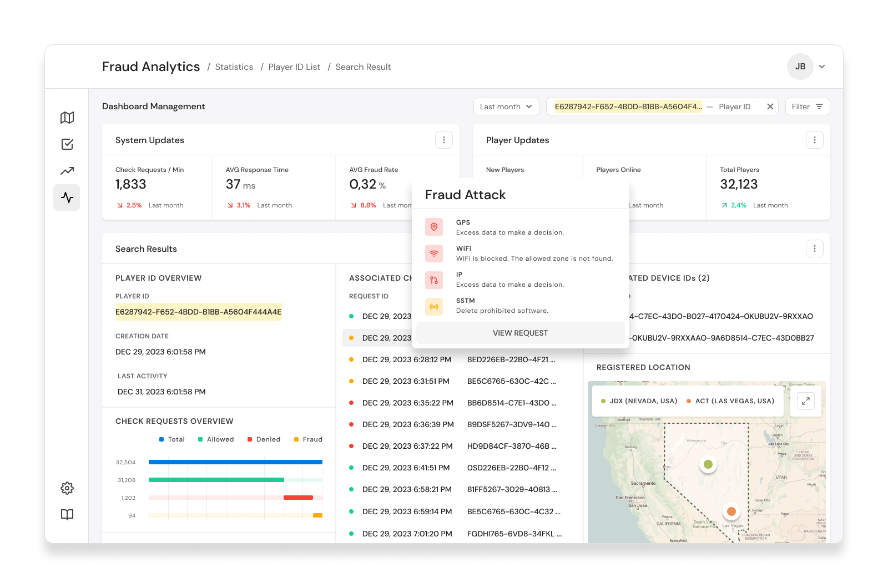This screenshot has height=588, width=888.
Task: Toggle the Fraud legend in chart
Action: pyautogui.click(x=309, y=439)
